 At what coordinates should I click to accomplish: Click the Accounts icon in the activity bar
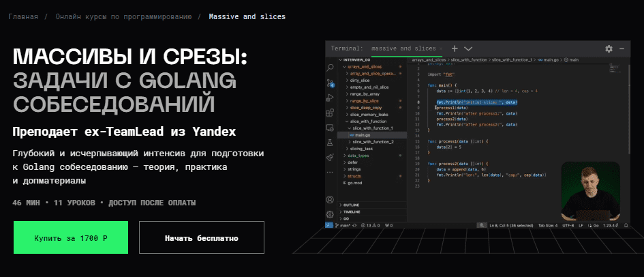tap(331, 200)
